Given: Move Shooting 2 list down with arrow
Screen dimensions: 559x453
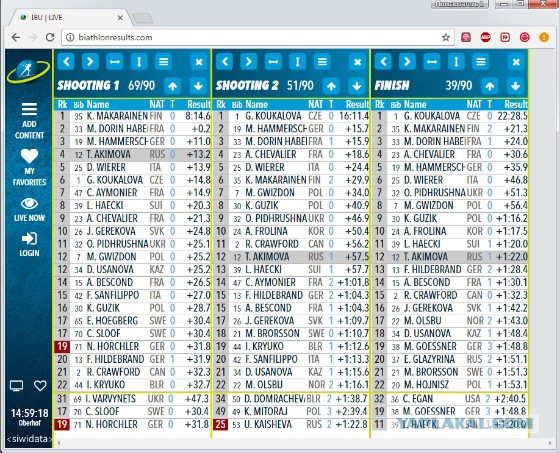Looking at the screenshot, I should click(357, 86).
